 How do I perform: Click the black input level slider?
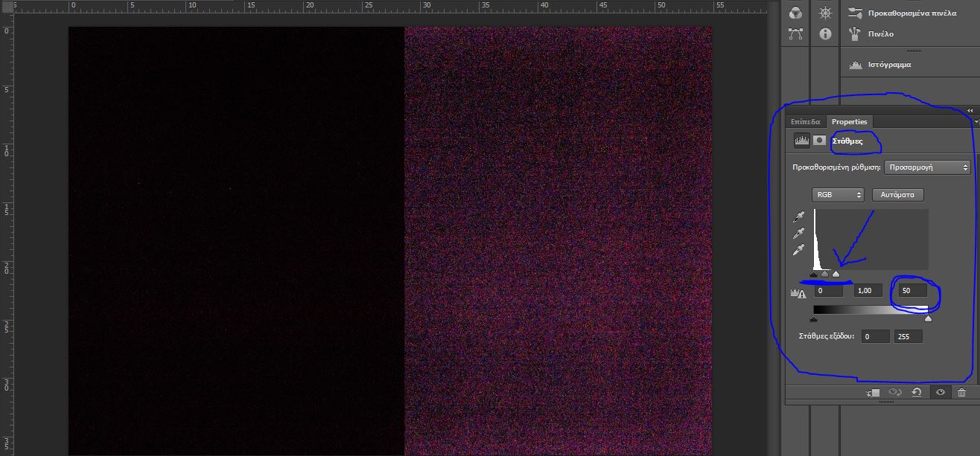(x=814, y=274)
